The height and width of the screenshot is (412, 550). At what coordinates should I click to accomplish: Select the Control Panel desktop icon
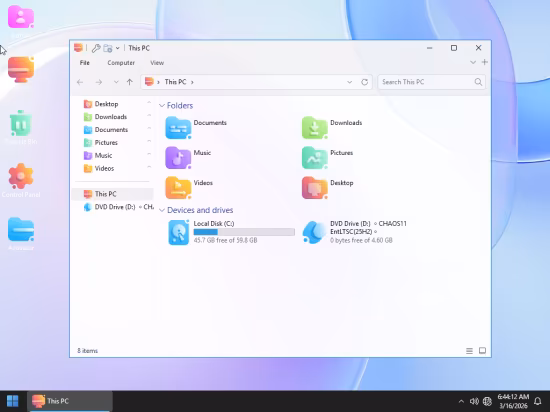[x=21, y=176]
